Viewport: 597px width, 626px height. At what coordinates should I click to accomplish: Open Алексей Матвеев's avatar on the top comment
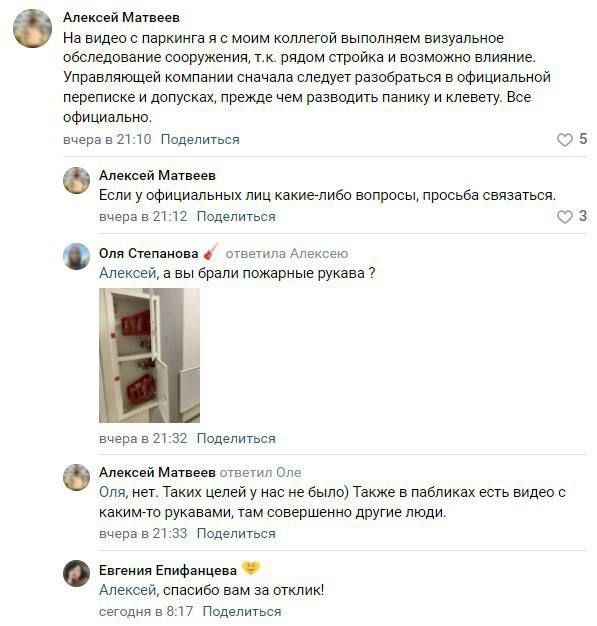[x=32, y=28]
